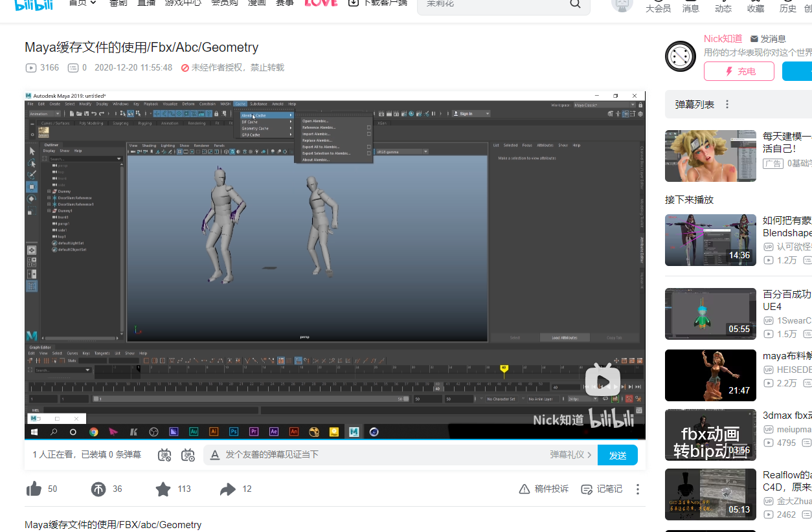This screenshot has height=532, width=812.
Task: Click Illustrator Ai icon in recorded taskbar
Action: (x=214, y=432)
